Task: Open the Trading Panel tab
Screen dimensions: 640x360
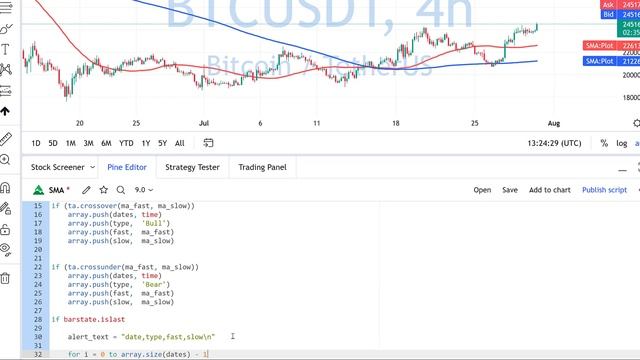Action: click(x=262, y=167)
